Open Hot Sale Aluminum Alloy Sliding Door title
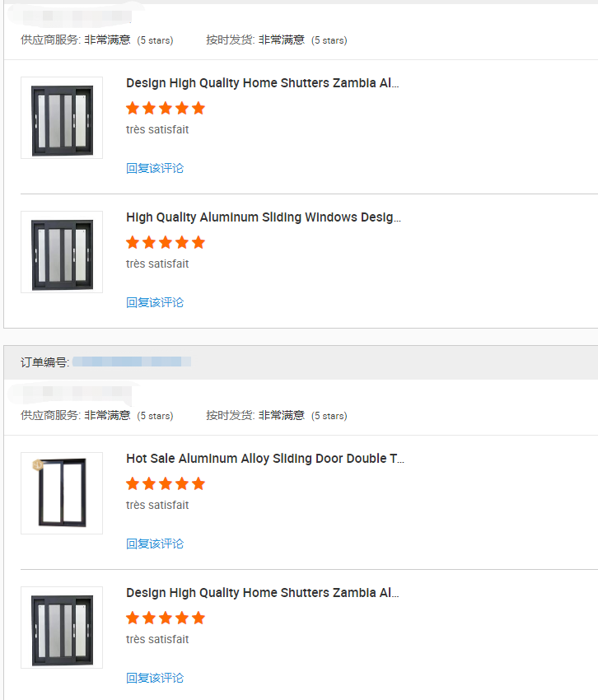The height and width of the screenshot is (700, 598). click(264, 459)
